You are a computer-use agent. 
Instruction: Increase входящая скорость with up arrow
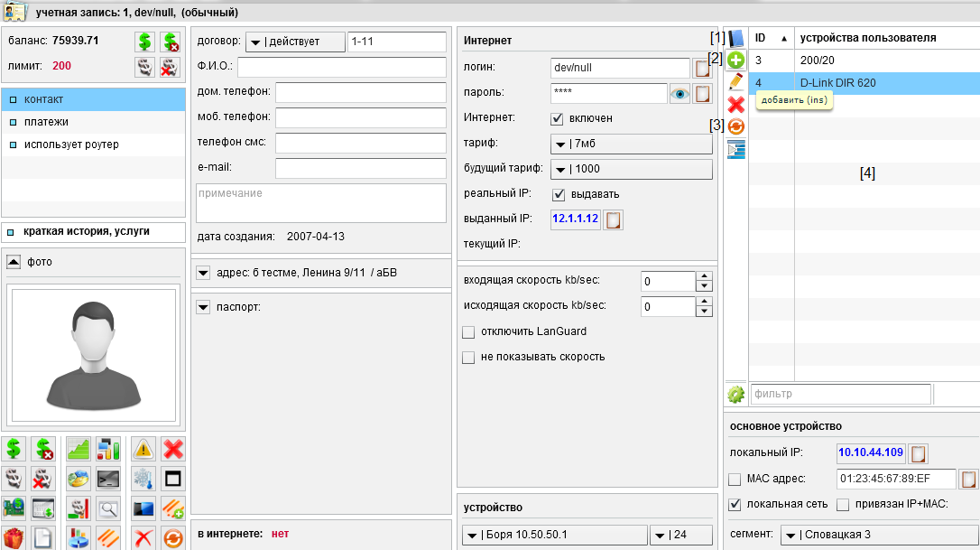(x=705, y=276)
